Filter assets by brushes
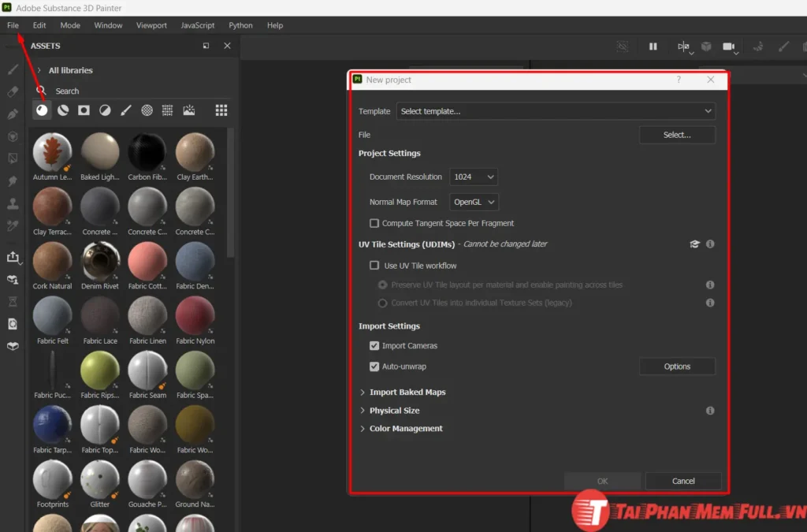This screenshot has width=807, height=532. (125, 110)
